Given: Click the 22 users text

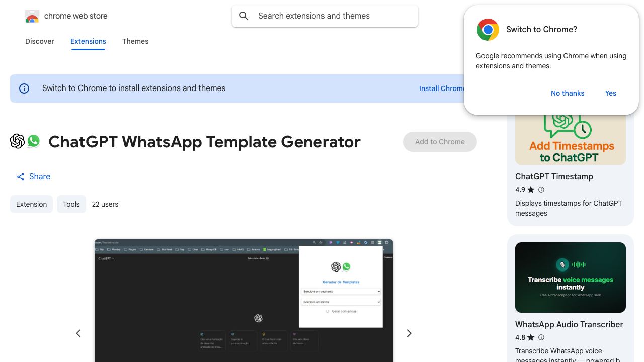Looking at the screenshot, I should coord(105,204).
